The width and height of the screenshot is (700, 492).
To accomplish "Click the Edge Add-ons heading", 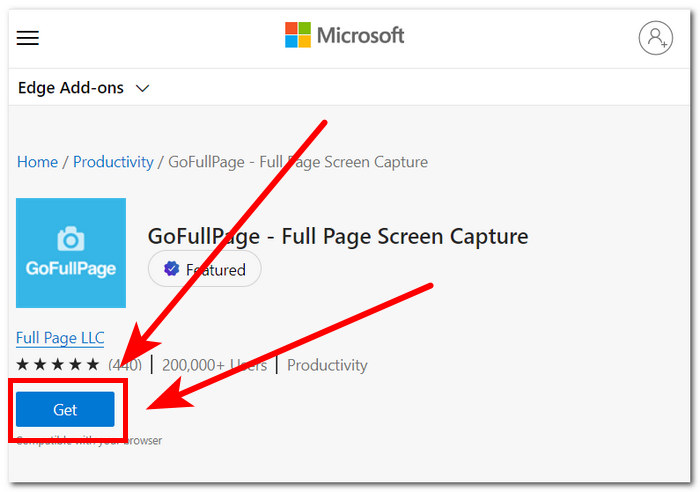I will click(71, 88).
